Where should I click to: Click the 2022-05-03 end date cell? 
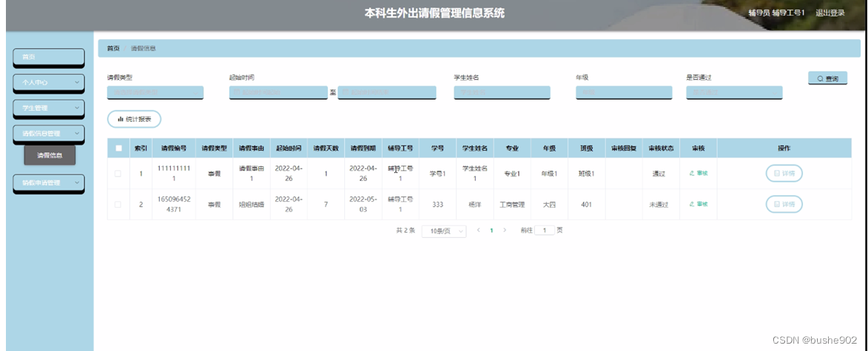[x=363, y=205]
